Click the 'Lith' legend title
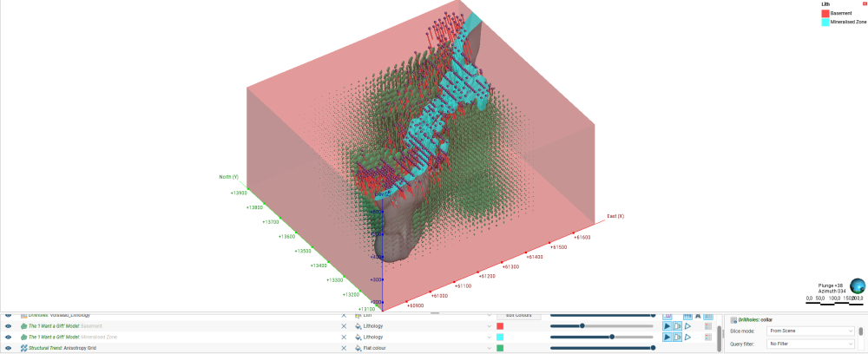 825,3
